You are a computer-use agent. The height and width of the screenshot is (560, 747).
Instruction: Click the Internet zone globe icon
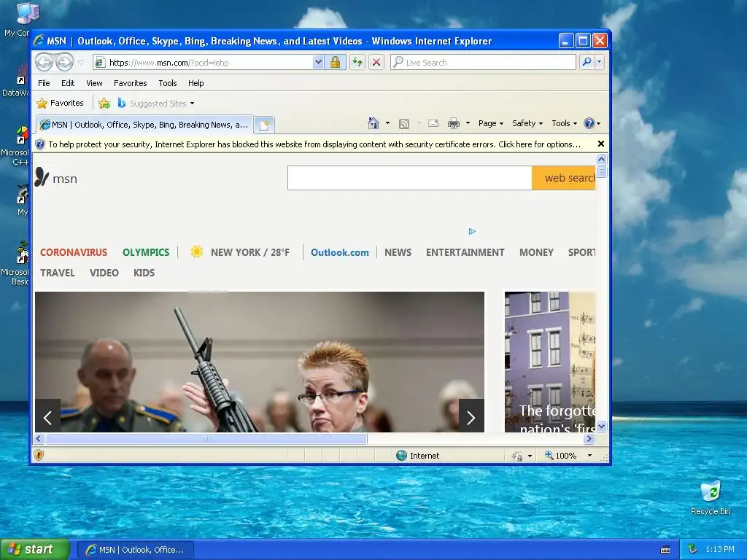point(402,455)
